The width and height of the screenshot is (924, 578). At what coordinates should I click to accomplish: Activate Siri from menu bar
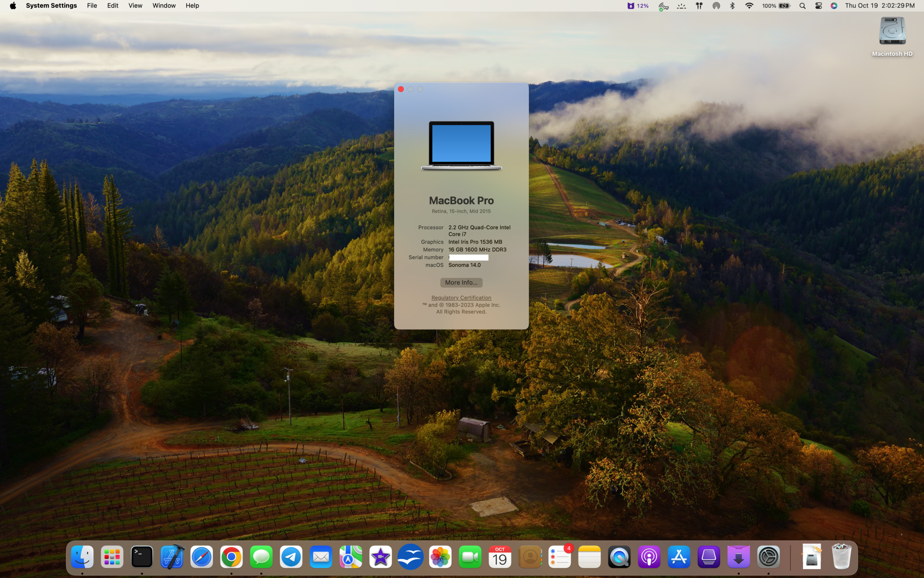(834, 6)
